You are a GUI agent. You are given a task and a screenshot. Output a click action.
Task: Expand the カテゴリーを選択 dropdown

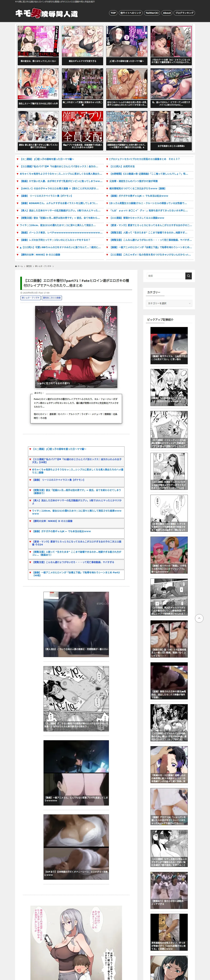tap(169, 303)
